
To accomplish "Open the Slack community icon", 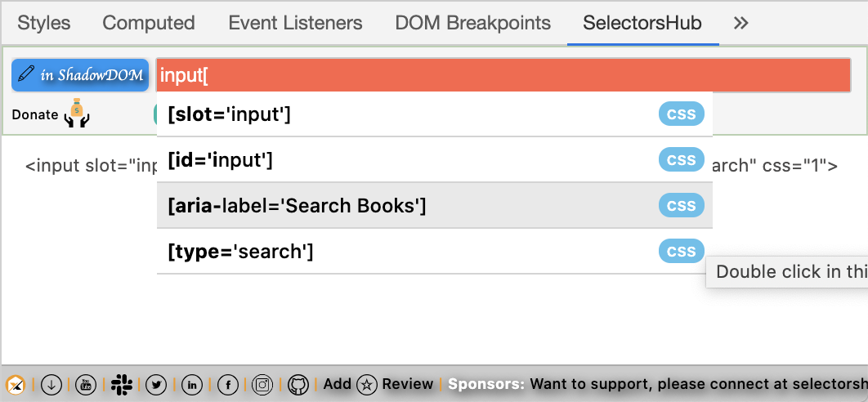I will click(x=121, y=385).
